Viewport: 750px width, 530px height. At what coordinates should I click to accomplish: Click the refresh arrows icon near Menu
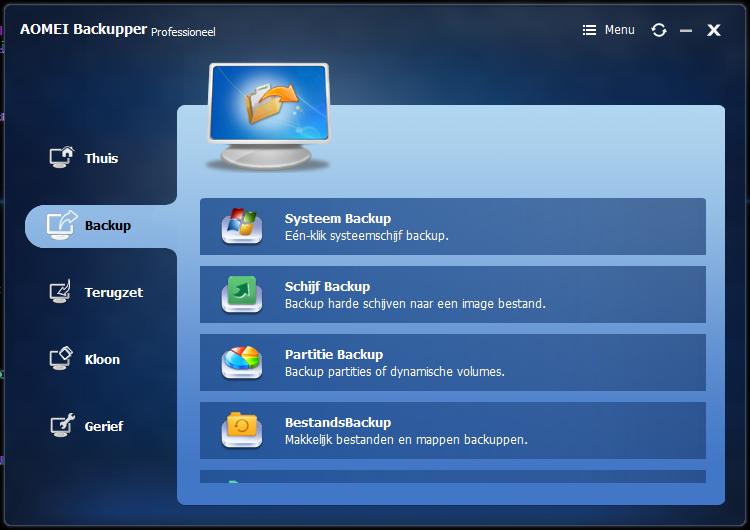[x=659, y=30]
